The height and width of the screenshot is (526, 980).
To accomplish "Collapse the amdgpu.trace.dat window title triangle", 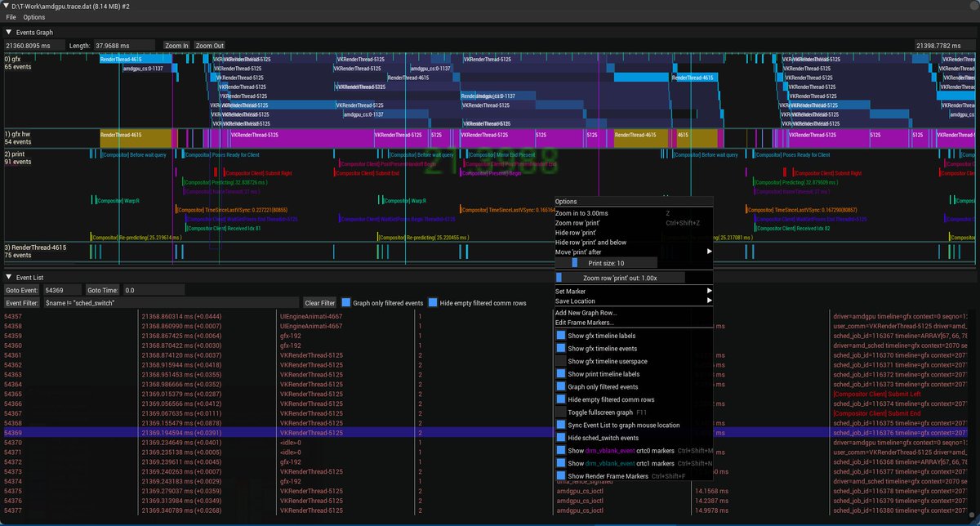I will (6, 6).
